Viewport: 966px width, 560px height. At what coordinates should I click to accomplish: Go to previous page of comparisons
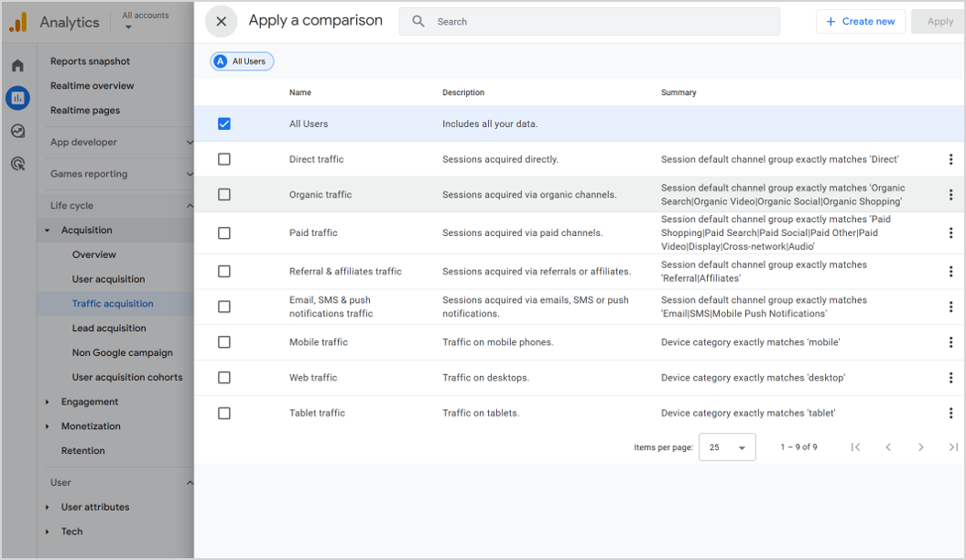[x=888, y=447]
